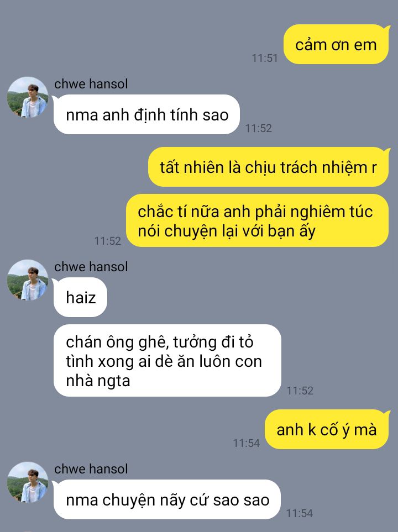This screenshot has width=398, height=532.
Task: Select the 'cảm ơn em' yellow message bubble
Action: 336,44
